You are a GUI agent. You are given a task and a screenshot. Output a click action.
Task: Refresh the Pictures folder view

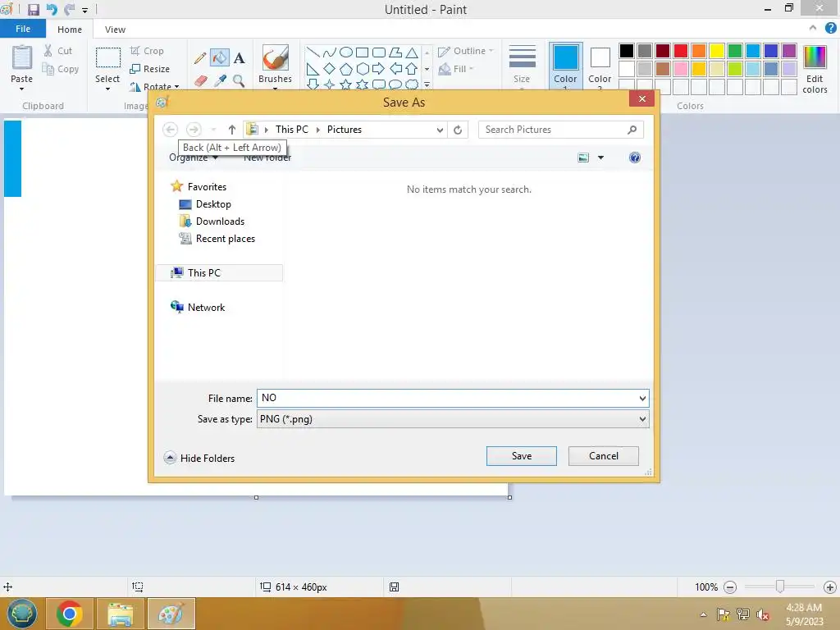458,130
